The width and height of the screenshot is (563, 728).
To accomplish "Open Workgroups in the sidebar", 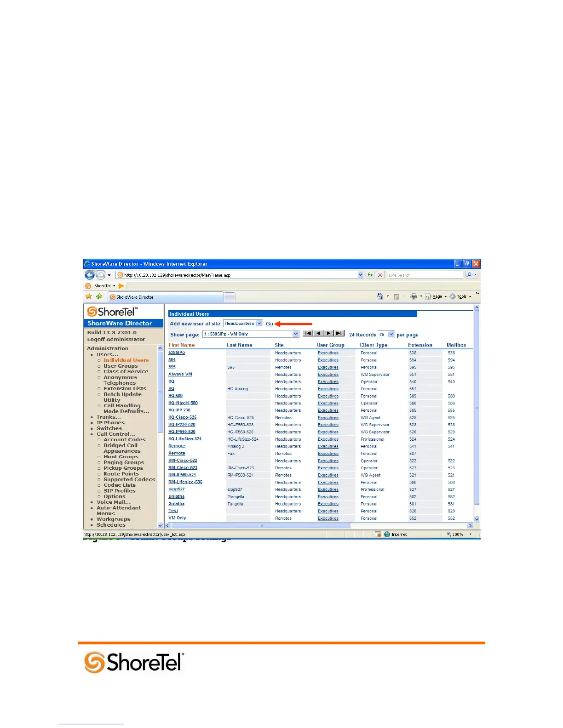I will pyautogui.click(x=114, y=519).
